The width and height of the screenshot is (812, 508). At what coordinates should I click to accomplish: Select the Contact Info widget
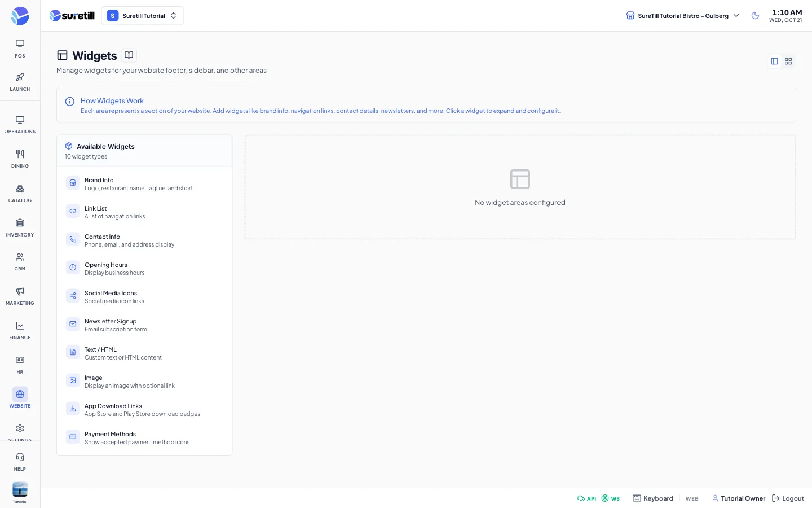click(x=144, y=240)
